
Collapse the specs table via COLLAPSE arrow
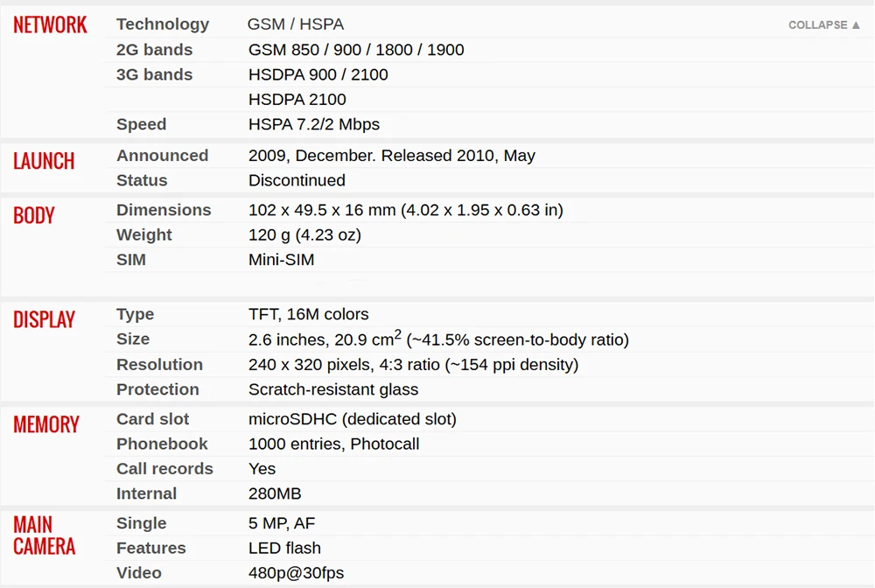click(823, 25)
